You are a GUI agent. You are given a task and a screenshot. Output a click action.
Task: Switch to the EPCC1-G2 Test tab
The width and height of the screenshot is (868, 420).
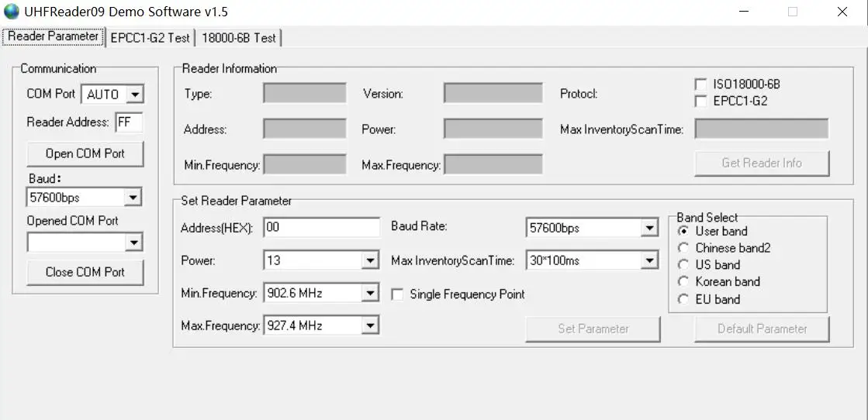click(x=150, y=37)
